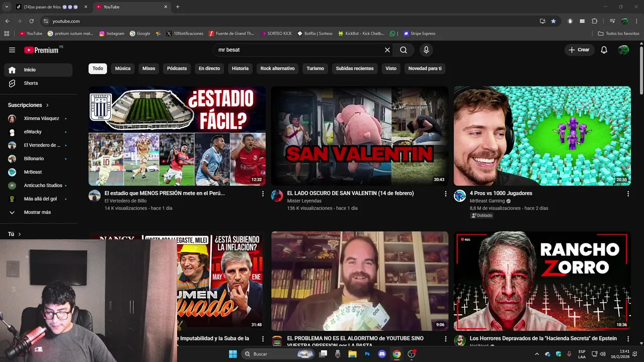This screenshot has height=362, width=644.
Task: Click the magnifier search button
Action: pos(404,50)
